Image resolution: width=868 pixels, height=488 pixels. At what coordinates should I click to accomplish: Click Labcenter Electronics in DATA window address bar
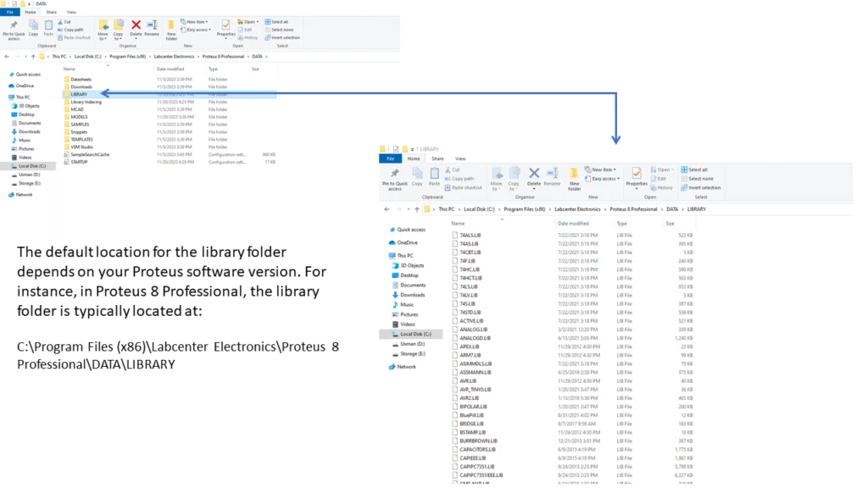click(175, 57)
